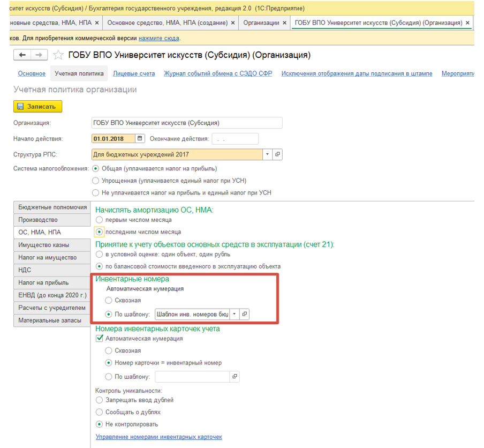
Task: Switch to Организации tab
Action: [261, 23]
